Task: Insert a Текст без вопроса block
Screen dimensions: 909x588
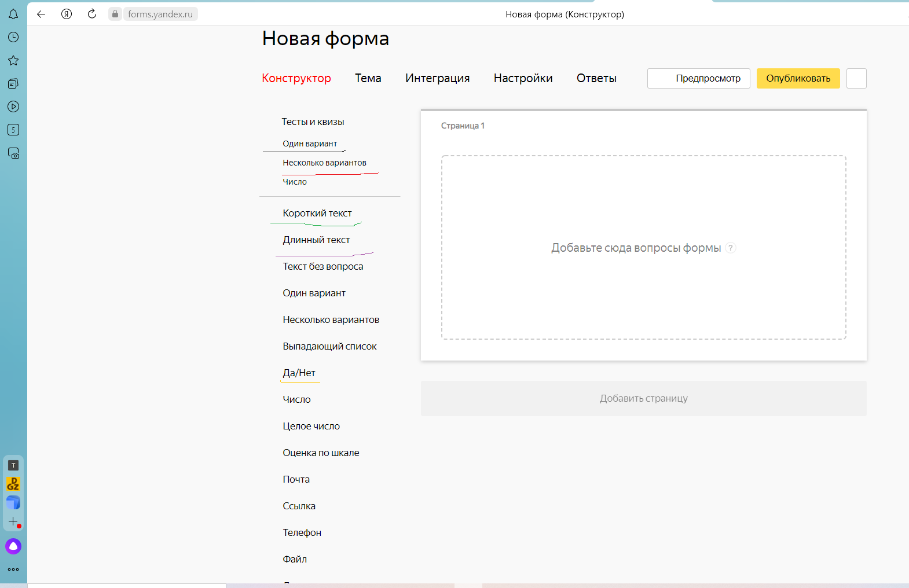Action: point(323,266)
